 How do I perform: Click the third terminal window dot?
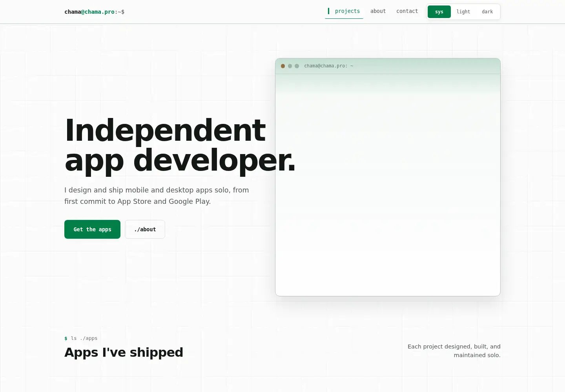coord(297,66)
